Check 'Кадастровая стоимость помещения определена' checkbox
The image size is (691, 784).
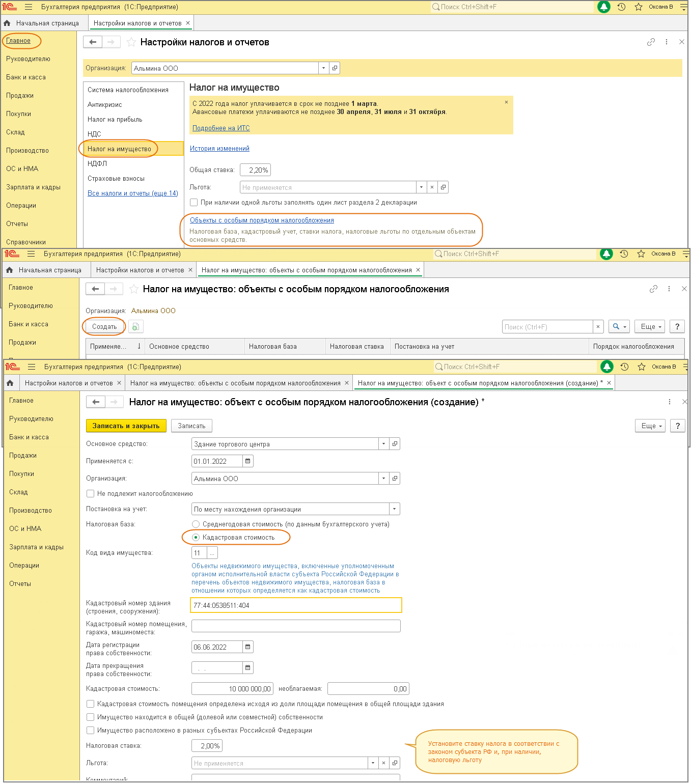click(x=90, y=704)
